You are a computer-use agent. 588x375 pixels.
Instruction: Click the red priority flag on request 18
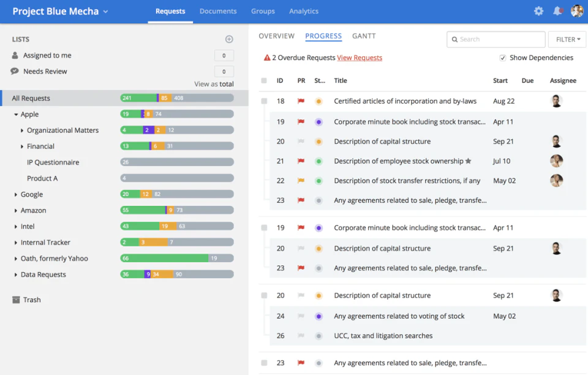coord(300,102)
